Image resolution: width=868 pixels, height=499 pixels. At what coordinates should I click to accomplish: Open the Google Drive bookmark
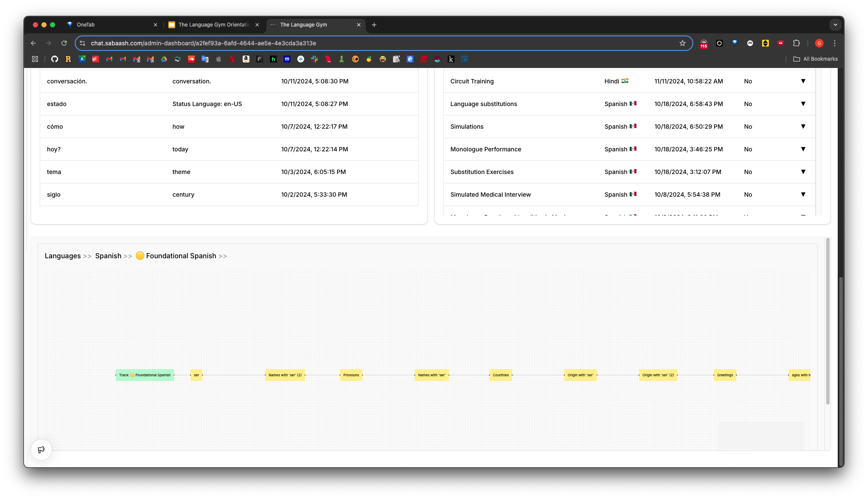point(164,59)
